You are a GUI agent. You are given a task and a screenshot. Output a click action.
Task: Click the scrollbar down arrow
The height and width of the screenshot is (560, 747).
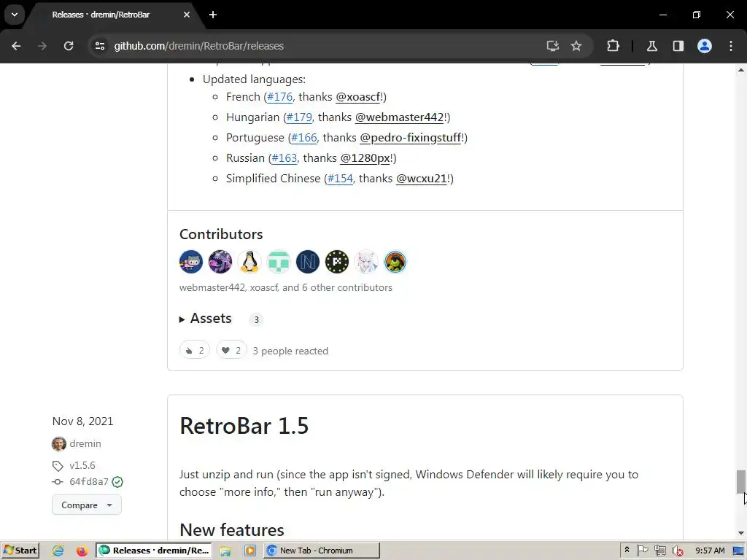(741, 533)
